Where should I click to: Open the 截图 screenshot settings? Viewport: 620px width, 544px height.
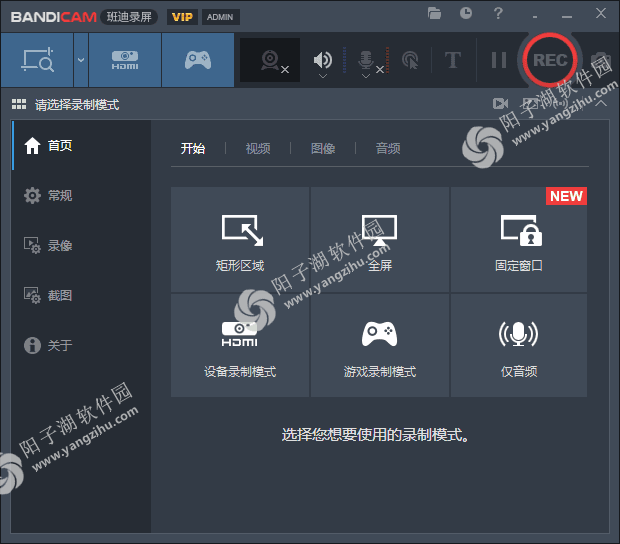(81, 295)
